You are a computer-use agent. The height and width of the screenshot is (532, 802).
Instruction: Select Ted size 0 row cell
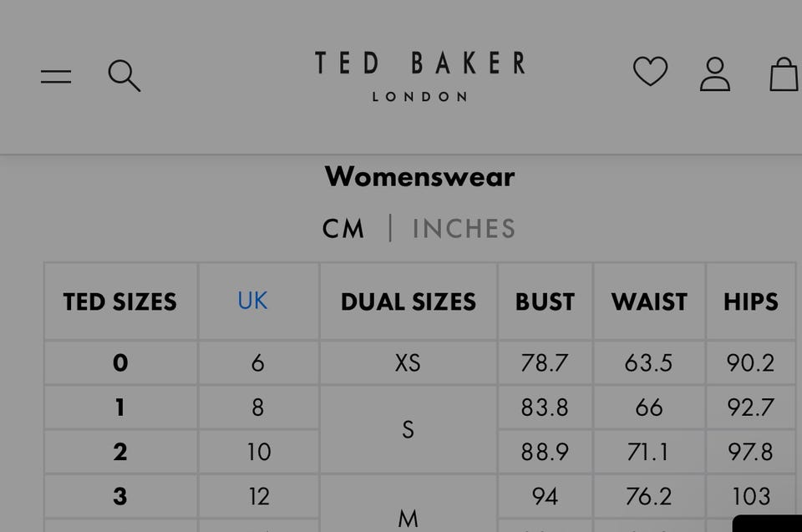pyautogui.click(x=120, y=362)
